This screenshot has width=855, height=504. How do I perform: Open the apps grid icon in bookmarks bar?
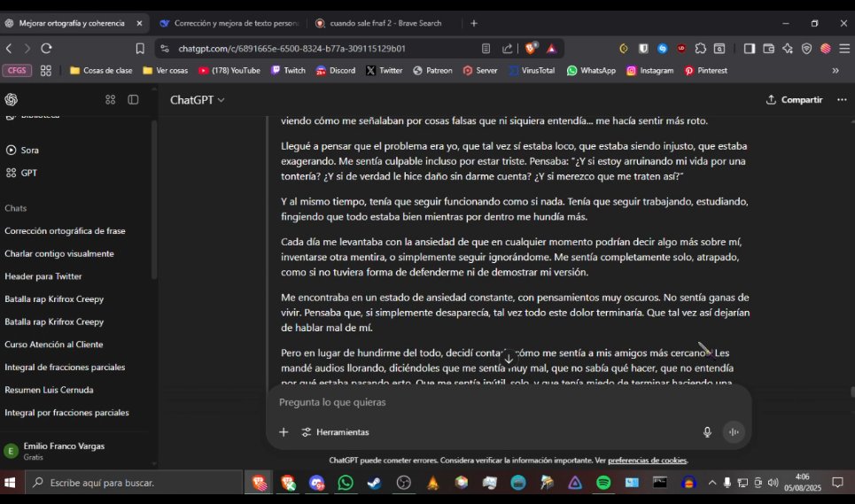[46, 70]
